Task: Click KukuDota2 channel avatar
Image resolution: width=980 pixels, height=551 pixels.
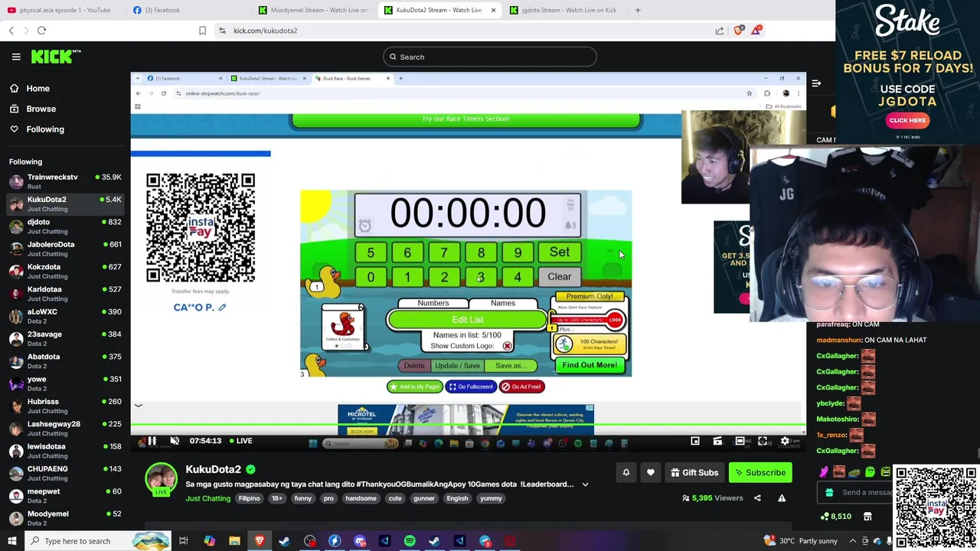Action: tap(161, 479)
